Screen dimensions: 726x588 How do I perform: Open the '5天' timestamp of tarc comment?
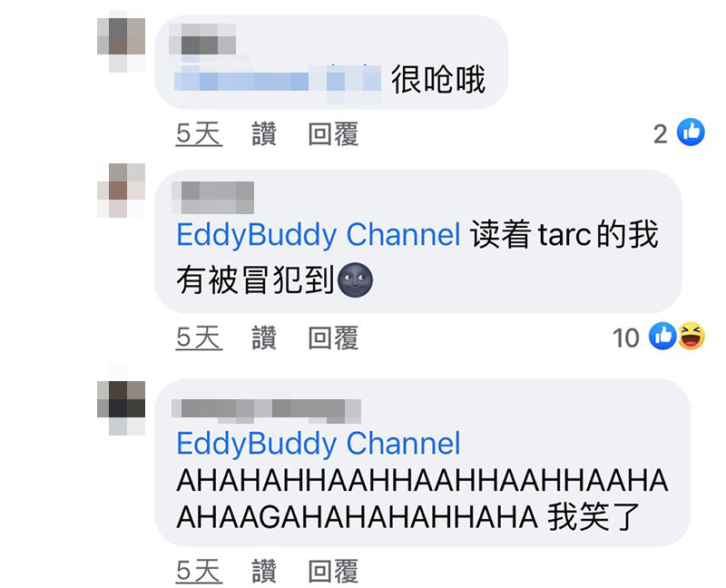pos(199,337)
